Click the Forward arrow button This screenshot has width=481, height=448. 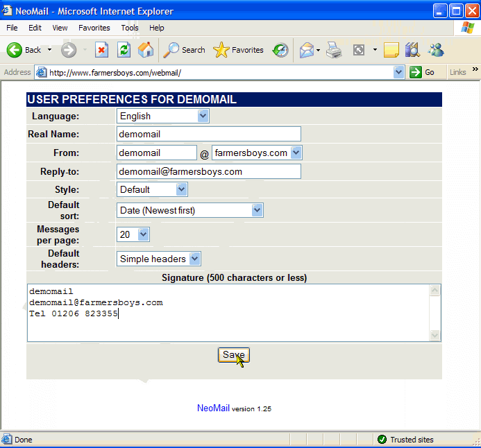(69, 50)
